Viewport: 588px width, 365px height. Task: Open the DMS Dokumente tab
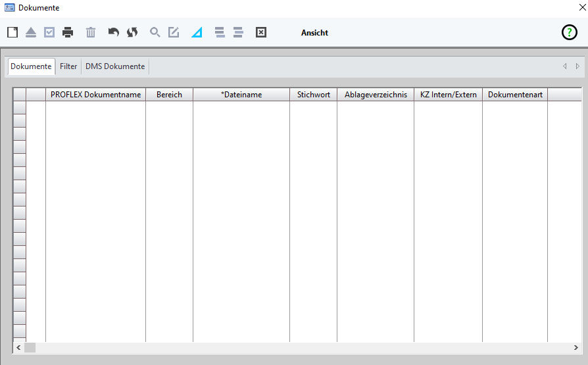click(x=115, y=66)
